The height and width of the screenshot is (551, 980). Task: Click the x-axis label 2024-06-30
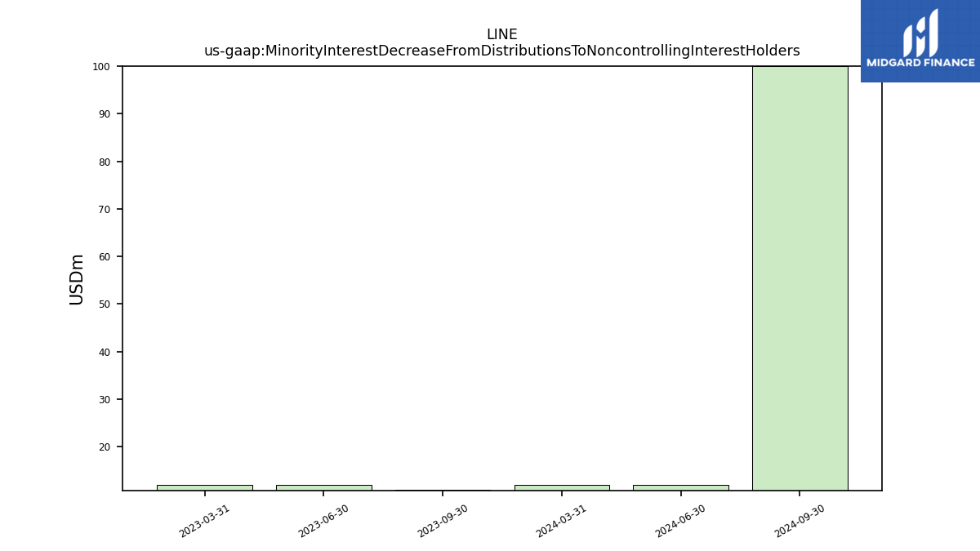pos(681,521)
